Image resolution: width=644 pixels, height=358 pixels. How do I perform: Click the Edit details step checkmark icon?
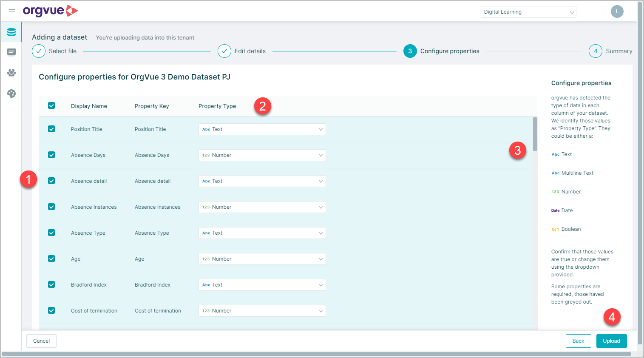pyautogui.click(x=224, y=51)
